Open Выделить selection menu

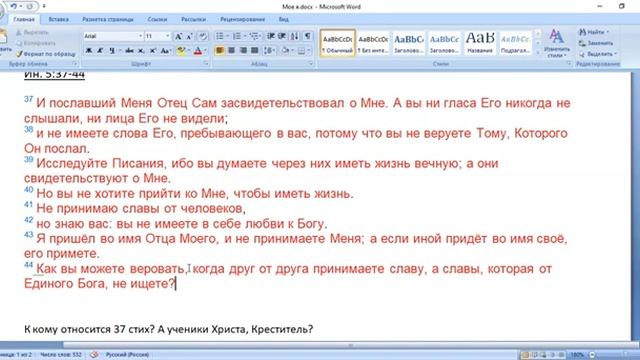coord(598,54)
